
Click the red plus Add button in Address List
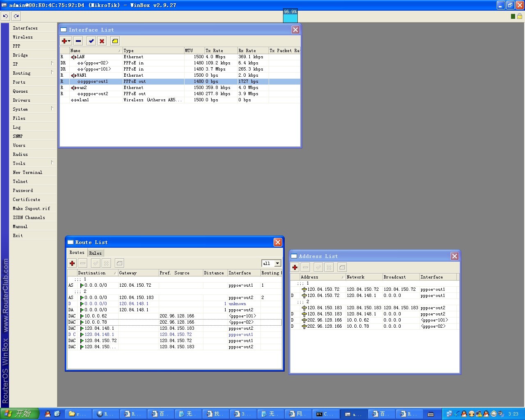295,267
